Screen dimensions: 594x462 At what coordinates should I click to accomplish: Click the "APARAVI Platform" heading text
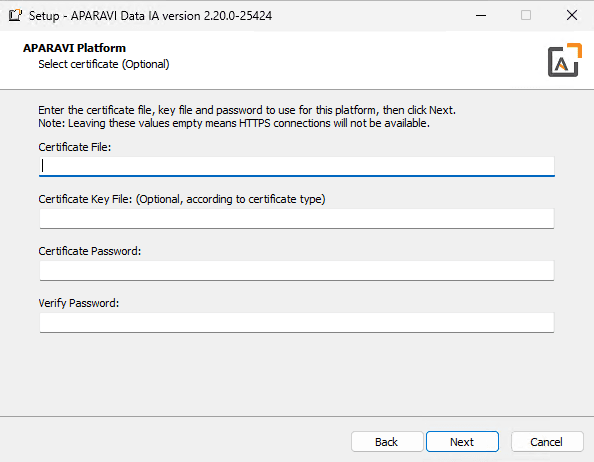[74, 48]
